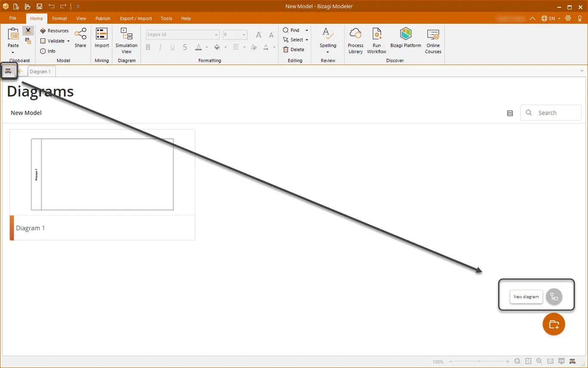This screenshot has width=588, height=368.
Task: Run Spelling check
Action: (328, 41)
